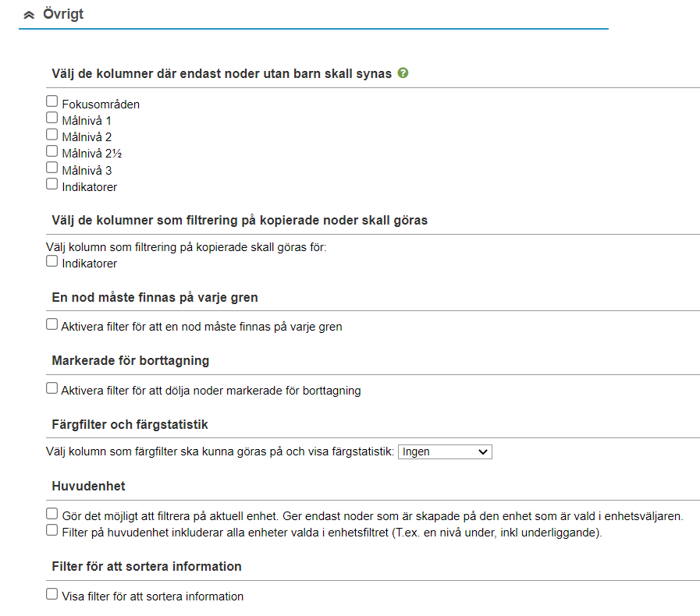Activate filter requiring node on every branch
The image size is (700, 616).
click(x=52, y=324)
